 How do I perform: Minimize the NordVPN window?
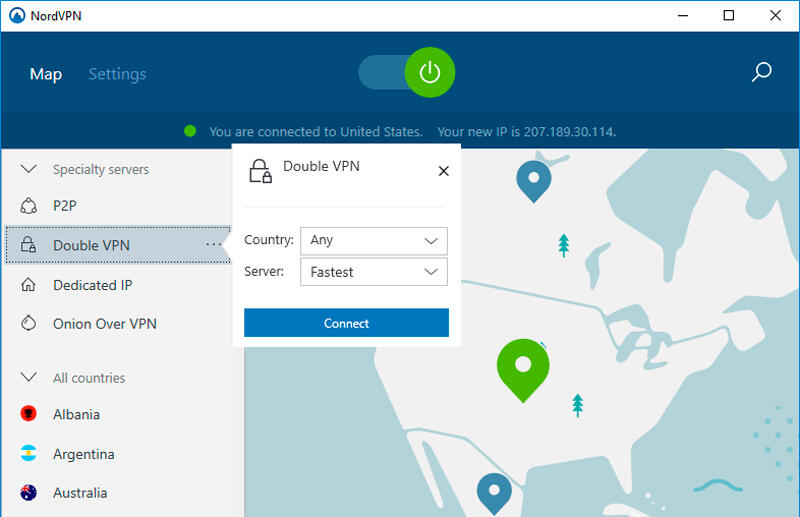[x=683, y=15]
